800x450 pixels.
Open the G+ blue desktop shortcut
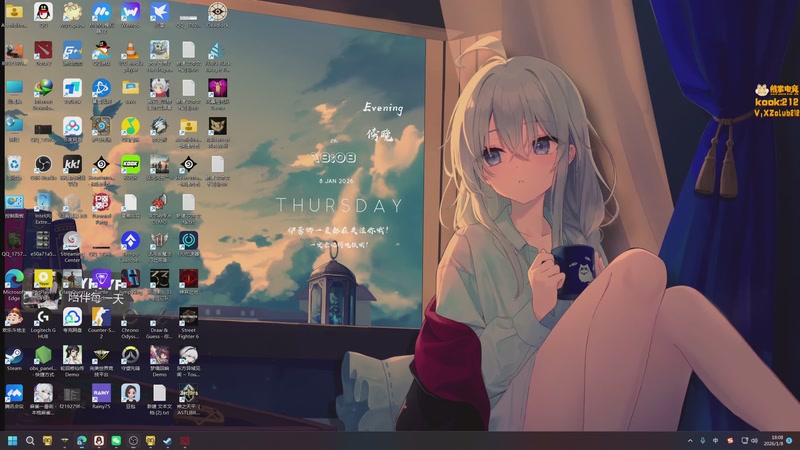click(72, 50)
